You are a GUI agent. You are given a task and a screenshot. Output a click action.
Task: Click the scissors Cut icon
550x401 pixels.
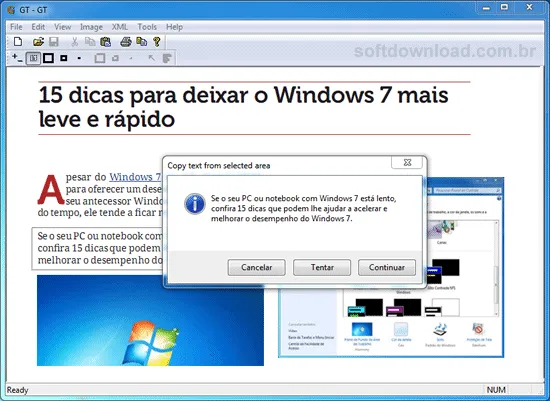pyautogui.click(x=74, y=42)
